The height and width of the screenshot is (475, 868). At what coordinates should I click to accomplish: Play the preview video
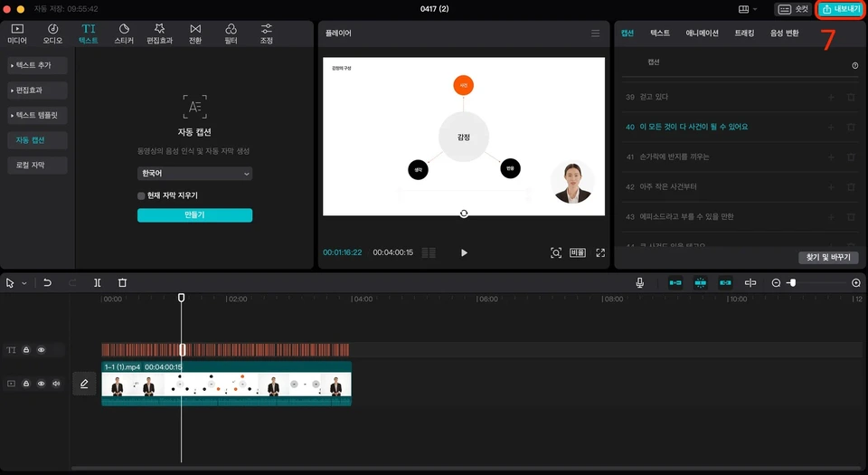click(x=464, y=252)
